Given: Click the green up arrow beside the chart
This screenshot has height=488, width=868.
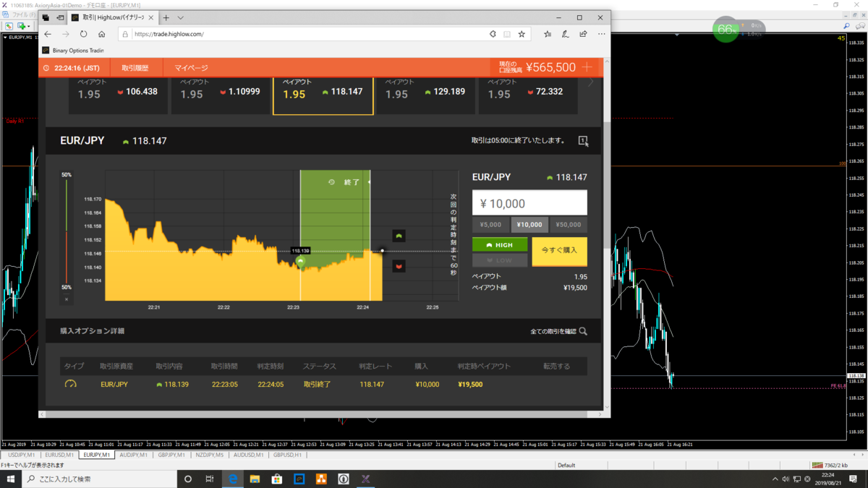Looking at the screenshot, I should click(x=399, y=236).
